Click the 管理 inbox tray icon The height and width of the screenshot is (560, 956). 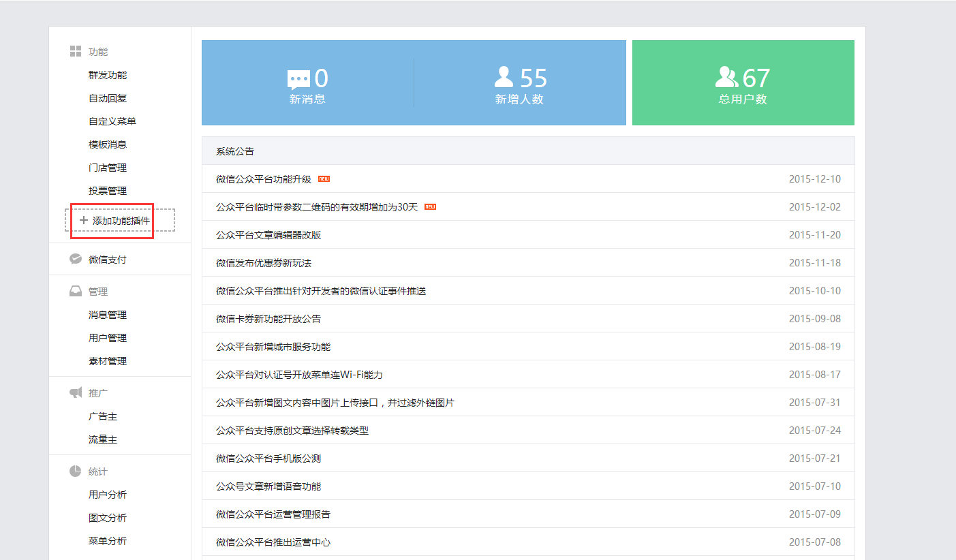tap(76, 292)
